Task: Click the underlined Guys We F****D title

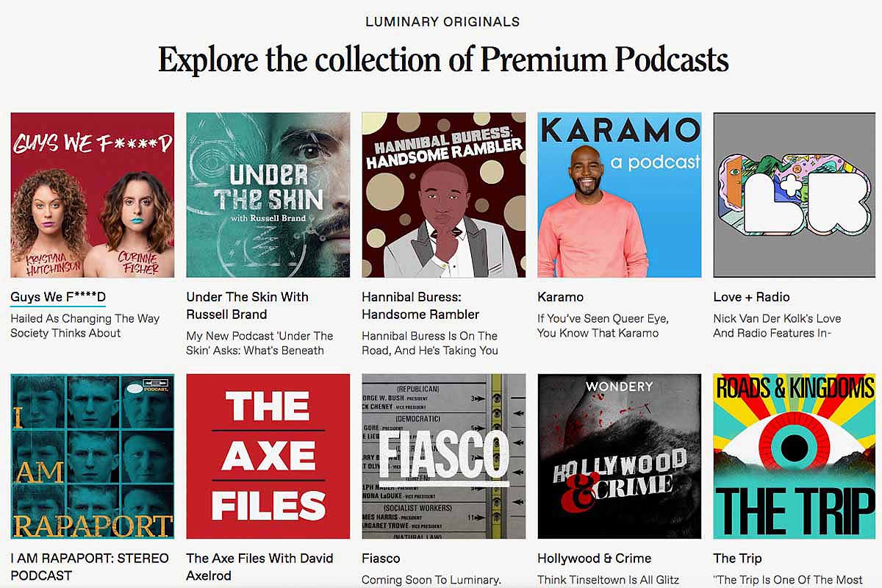Action: 58,297
